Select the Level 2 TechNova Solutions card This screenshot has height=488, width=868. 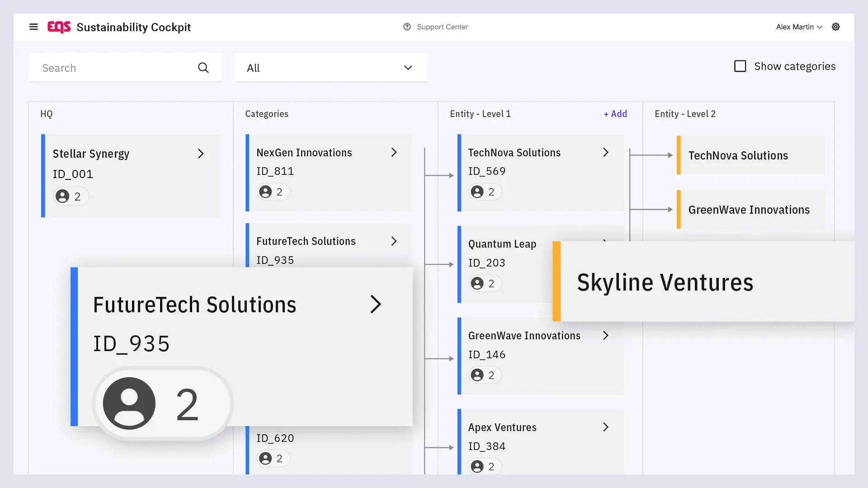point(750,155)
